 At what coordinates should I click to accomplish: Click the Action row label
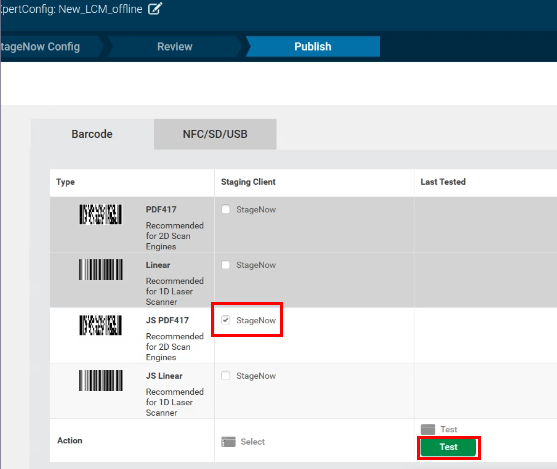[70, 441]
